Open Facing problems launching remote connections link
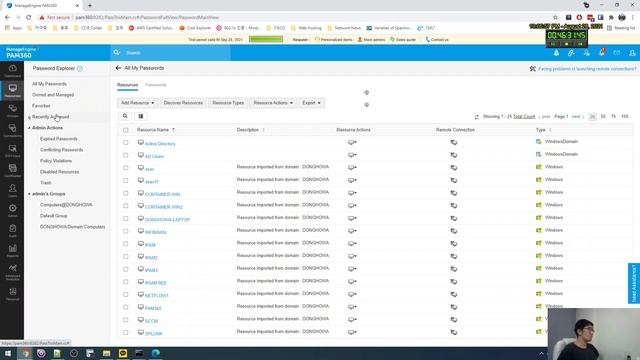640x360 pixels. tap(587, 69)
